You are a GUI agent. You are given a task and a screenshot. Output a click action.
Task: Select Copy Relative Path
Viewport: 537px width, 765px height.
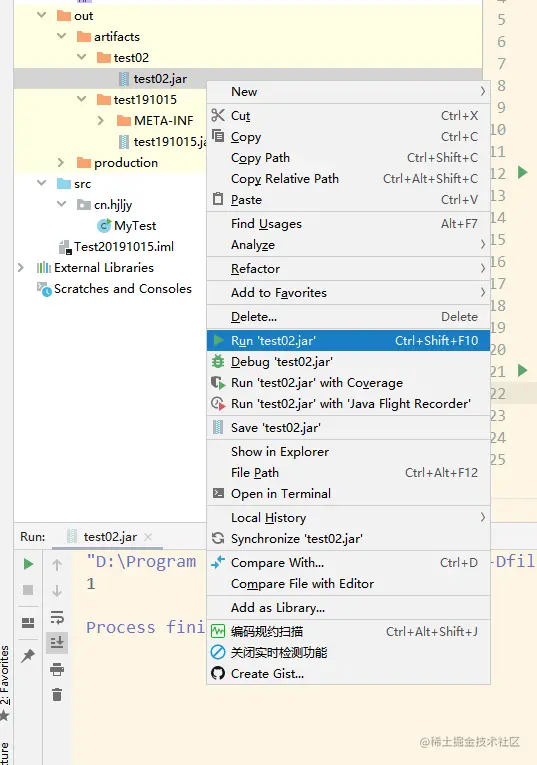point(348,179)
